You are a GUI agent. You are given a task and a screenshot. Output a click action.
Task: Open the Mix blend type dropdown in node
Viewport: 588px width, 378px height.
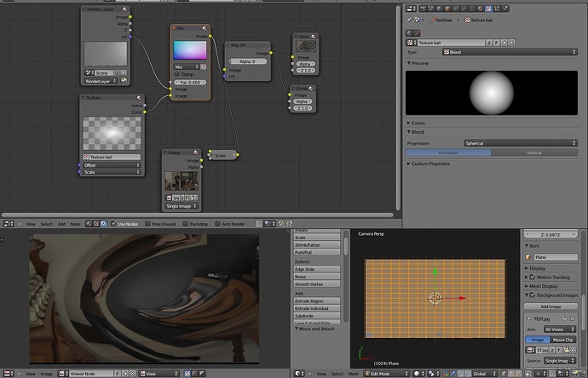click(187, 66)
